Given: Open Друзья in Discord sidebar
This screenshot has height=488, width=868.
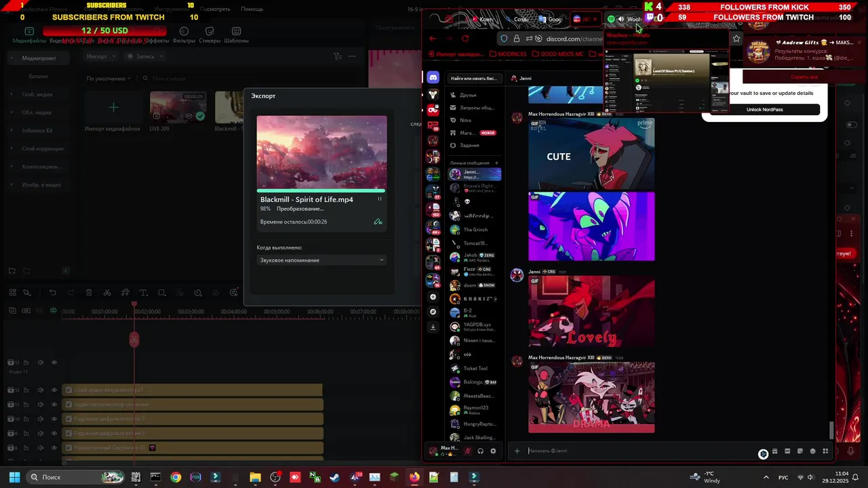Looking at the screenshot, I should point(475,95).
